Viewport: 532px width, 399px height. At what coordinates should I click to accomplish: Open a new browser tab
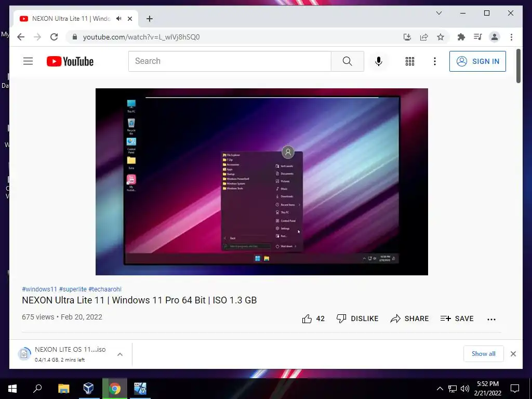pyautogui.click(x=149, y=19)
